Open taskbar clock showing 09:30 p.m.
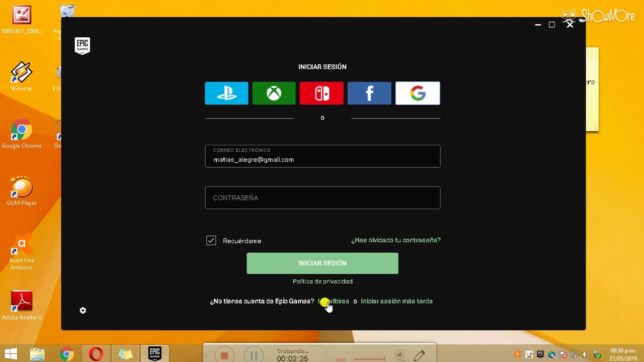 coord(623,354)
